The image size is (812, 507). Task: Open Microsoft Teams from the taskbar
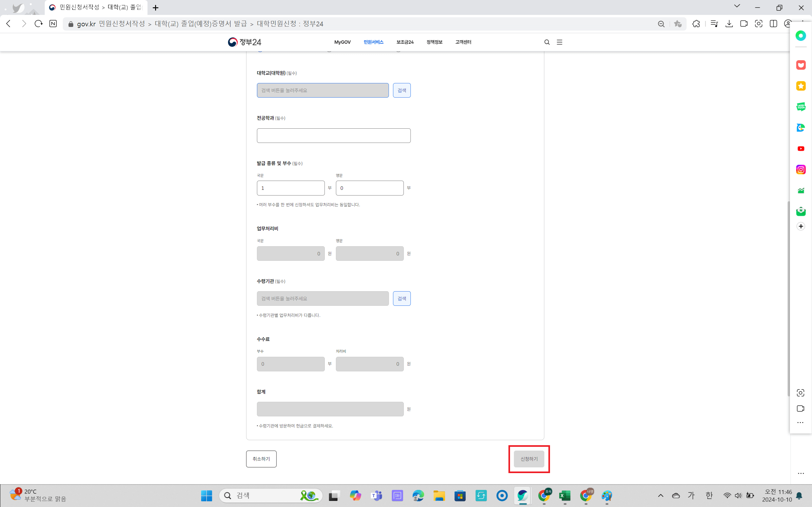pyautogui.click(x=377, y=495)
